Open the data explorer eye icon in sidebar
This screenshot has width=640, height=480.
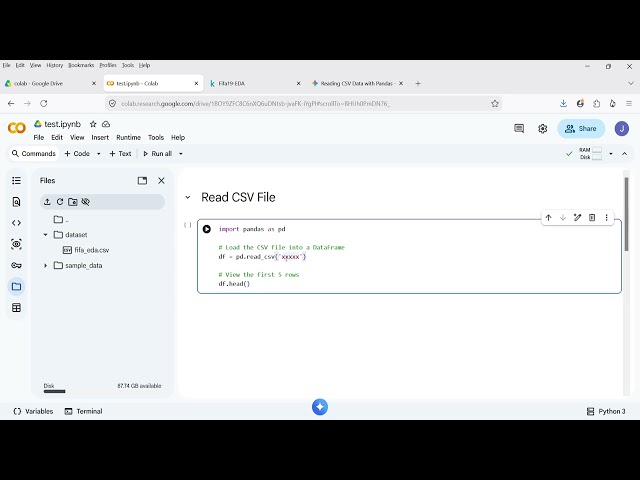point(16,244)
